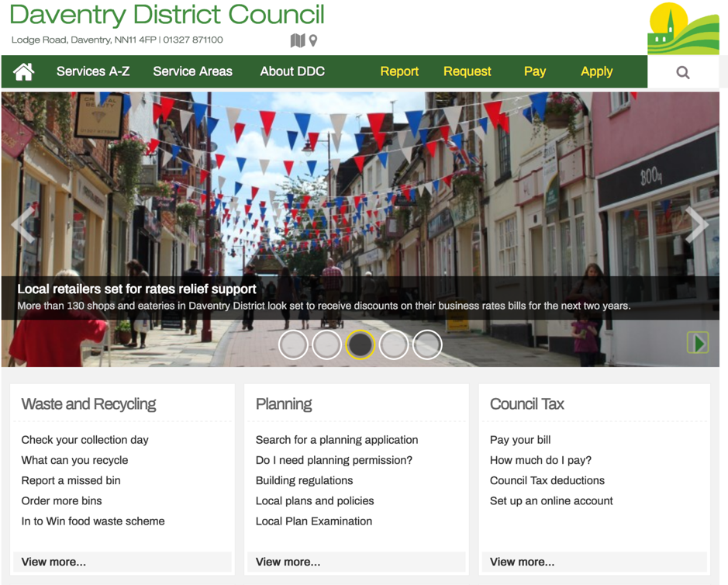The width and height of the screenshot is (728, 585).
Task: Go to the home page icon
Action: click(24, 71)
